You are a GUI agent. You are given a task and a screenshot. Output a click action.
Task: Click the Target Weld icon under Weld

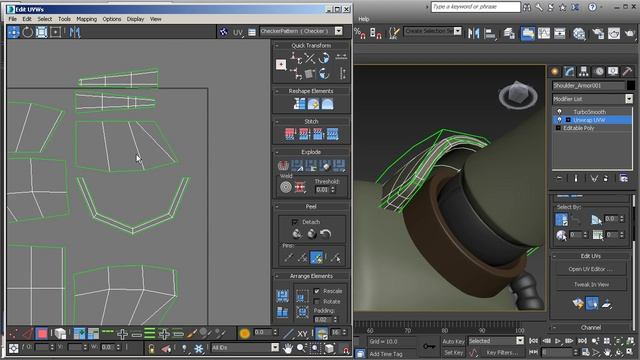(x=286, y=187)
